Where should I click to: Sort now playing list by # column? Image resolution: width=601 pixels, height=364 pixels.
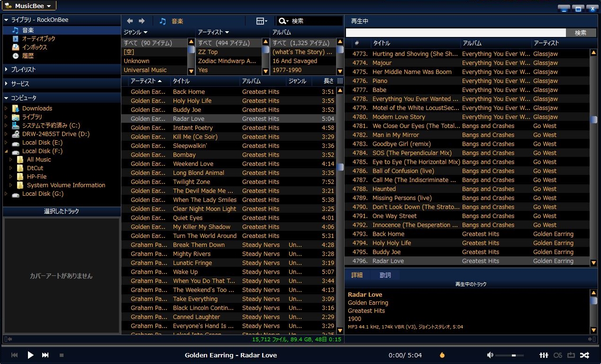(x=356, y=43)
